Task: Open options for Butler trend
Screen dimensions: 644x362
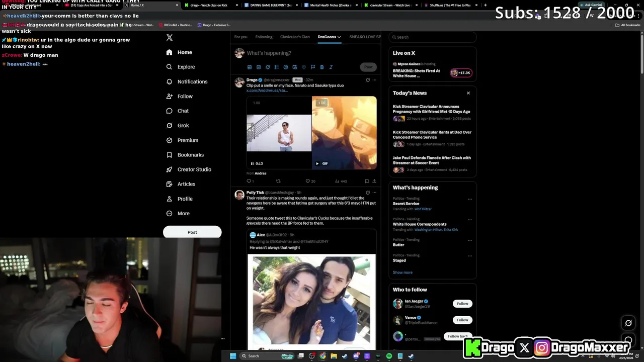Action: 470,240
